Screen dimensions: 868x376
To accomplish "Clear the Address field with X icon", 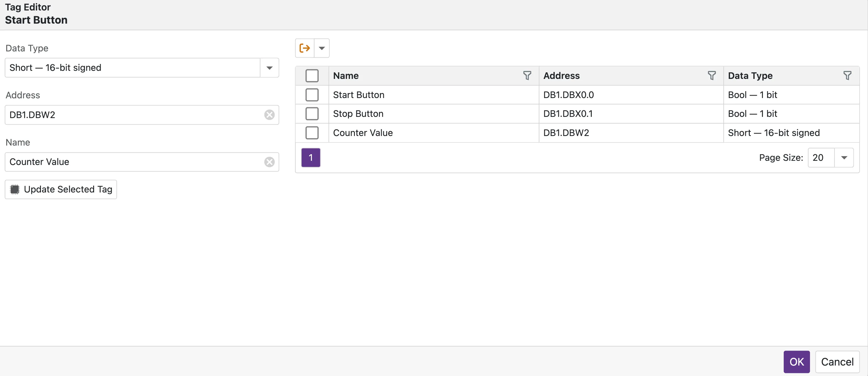I will 269,115.
